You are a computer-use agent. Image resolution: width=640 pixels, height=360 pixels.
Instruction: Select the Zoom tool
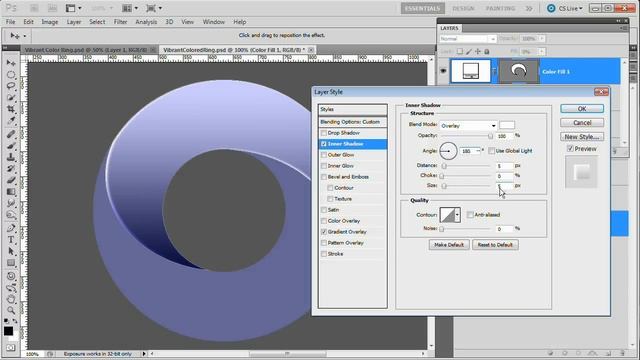point(11,311)
